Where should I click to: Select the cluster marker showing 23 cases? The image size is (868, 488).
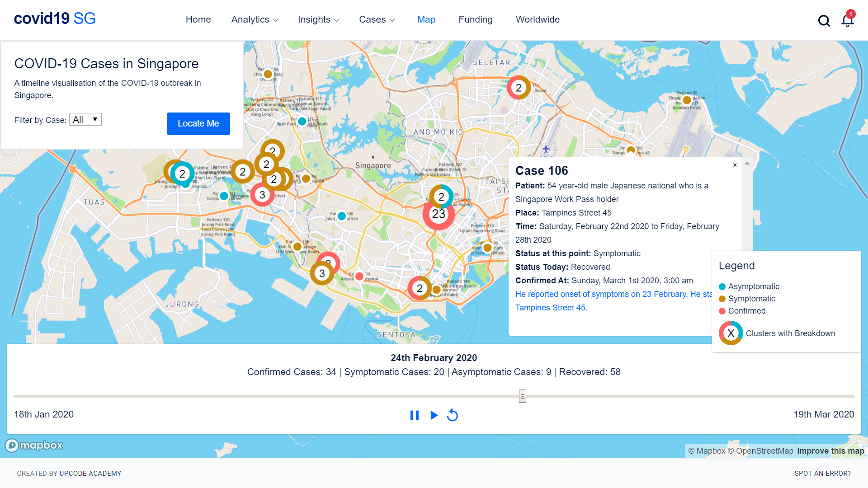click(x=439, y=214)
